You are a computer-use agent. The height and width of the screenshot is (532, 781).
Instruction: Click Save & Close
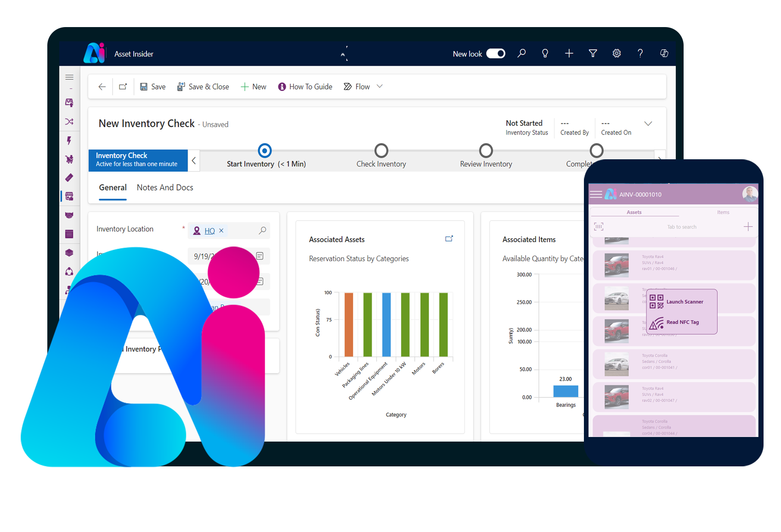tap(203, 87)
